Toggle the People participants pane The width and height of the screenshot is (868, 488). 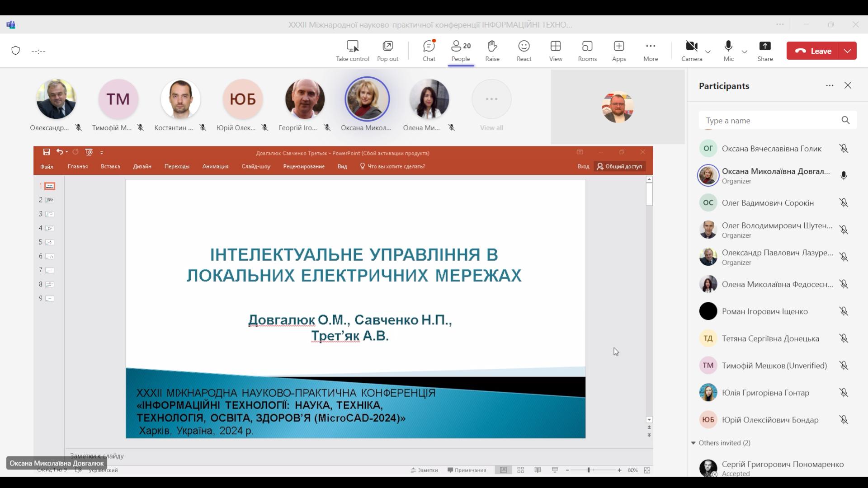point(460,51)
